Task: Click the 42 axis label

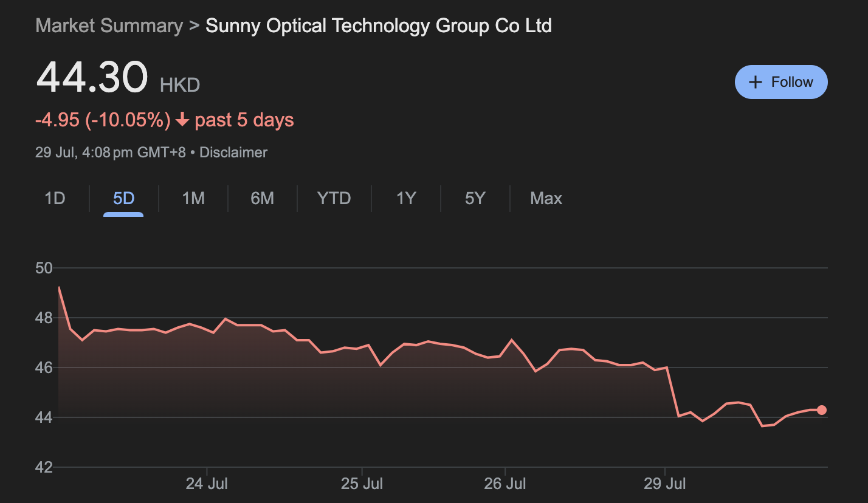Action: pos(44,467)
